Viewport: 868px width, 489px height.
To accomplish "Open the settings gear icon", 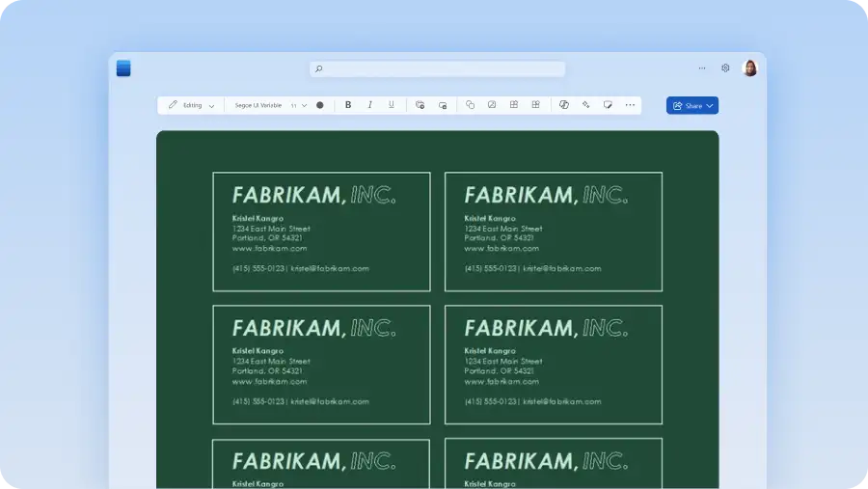I will click(725, 68).
